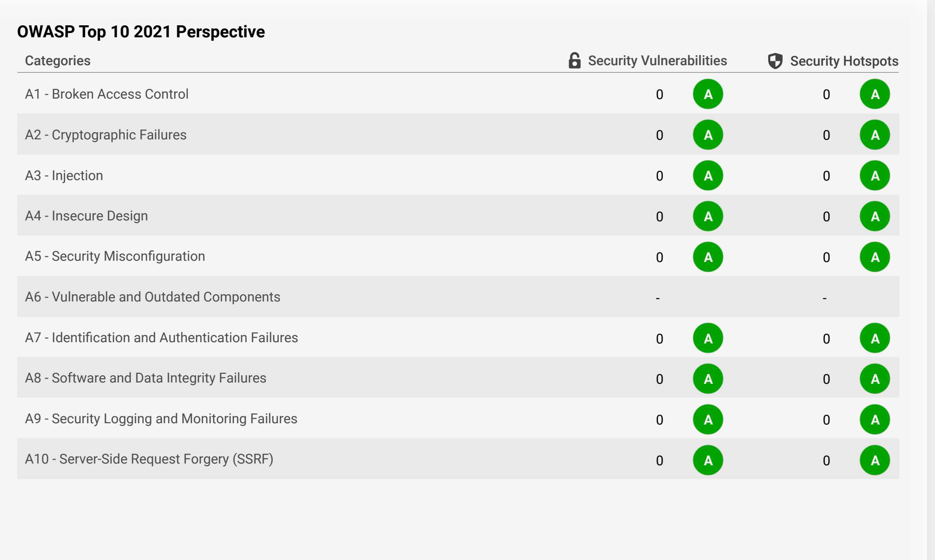Select the A2 Cryptographic Failures category name
This screenshot has width=935, height=560.
click(x=106, y=134)
